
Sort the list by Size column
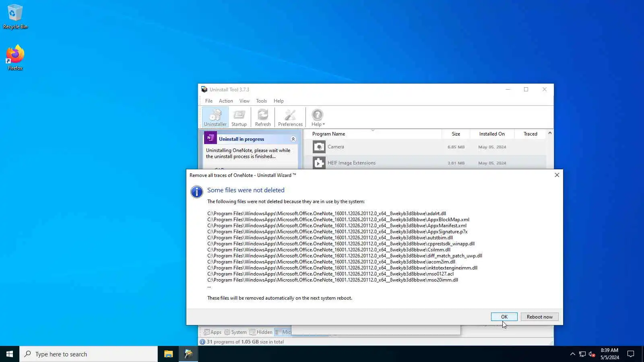click(x=456, y=134)
